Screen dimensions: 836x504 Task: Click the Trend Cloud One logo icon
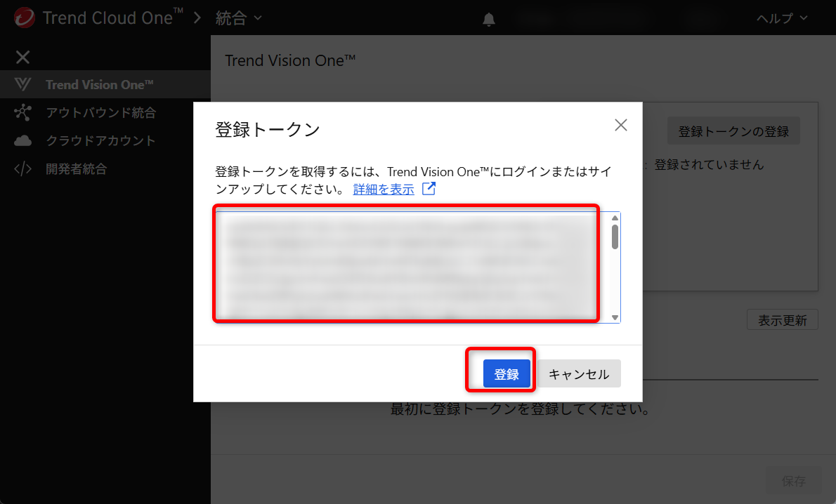coord(25,18)
